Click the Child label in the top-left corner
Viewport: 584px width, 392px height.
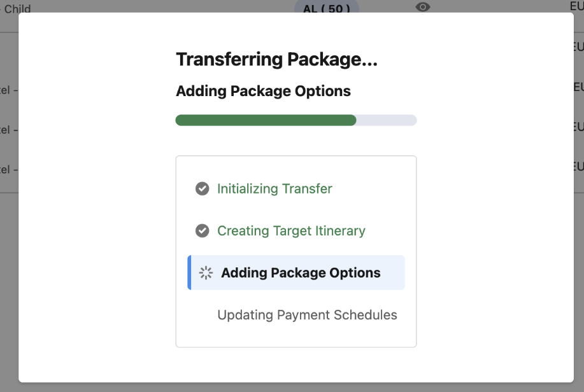17,9
